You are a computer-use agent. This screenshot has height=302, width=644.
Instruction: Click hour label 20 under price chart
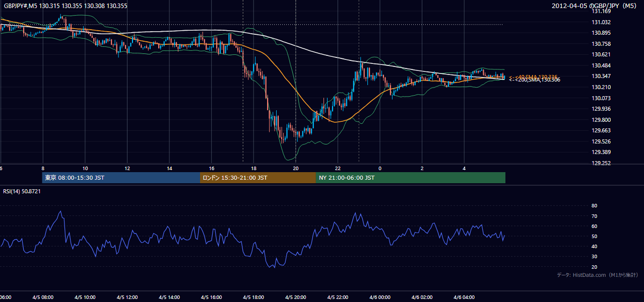pyautogui.click(x=296, y=169)
